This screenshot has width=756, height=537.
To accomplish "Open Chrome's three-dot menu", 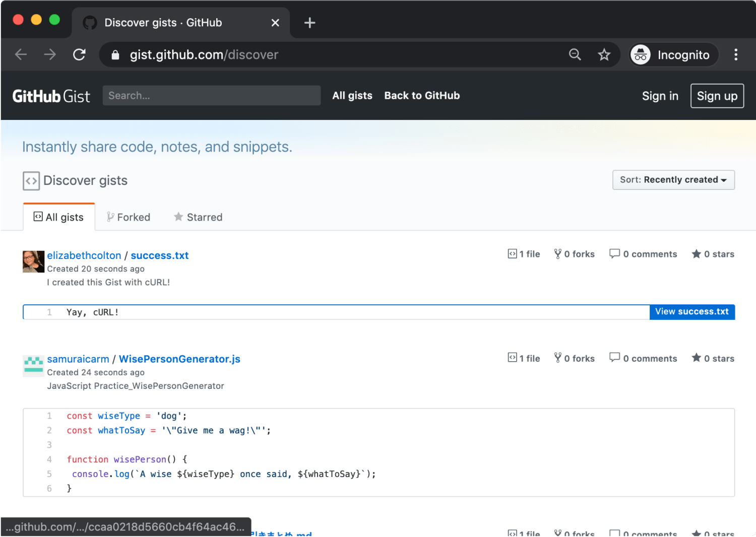I will coord(735,54).
